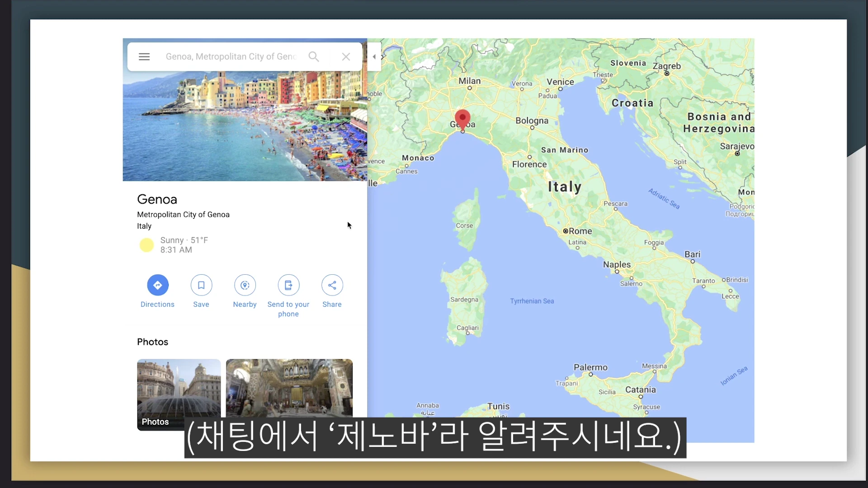The image size is (868, 488).
Task: Click the Bari label on the map
Action: [x=693, y=254]
